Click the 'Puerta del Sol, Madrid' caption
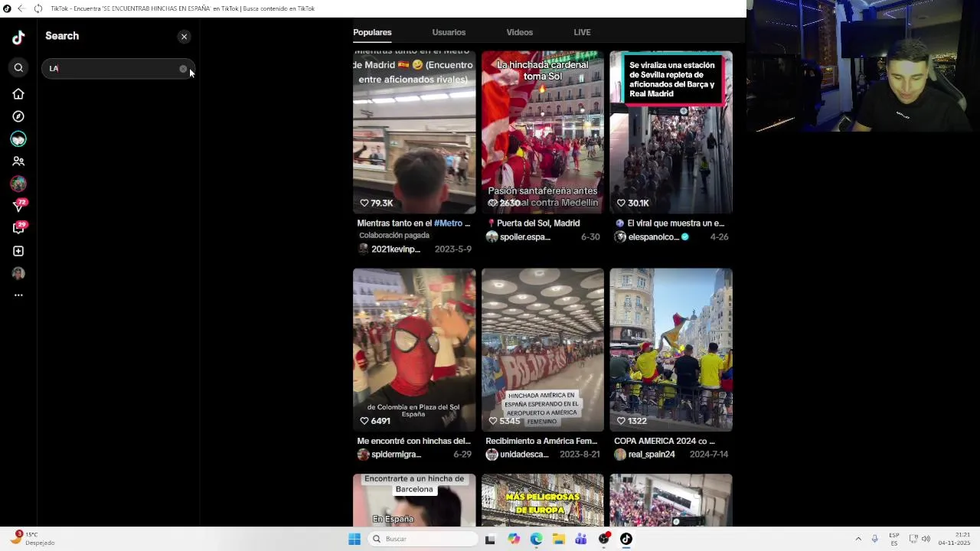Image resolution: width=980 pixels, height=551 pixels. tap(538, 223)
